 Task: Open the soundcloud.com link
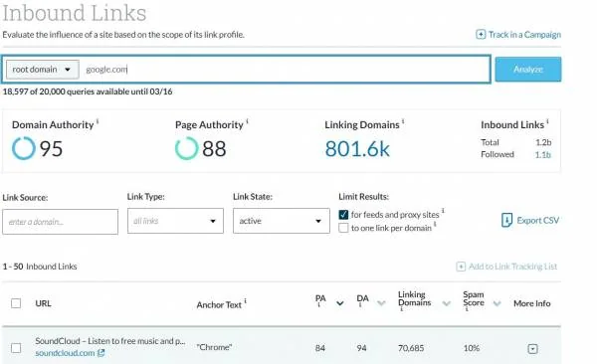click(x=65, y=353)
